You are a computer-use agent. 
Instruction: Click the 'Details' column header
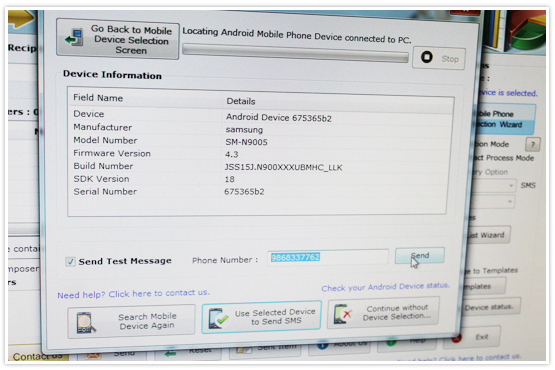(241, 101)
